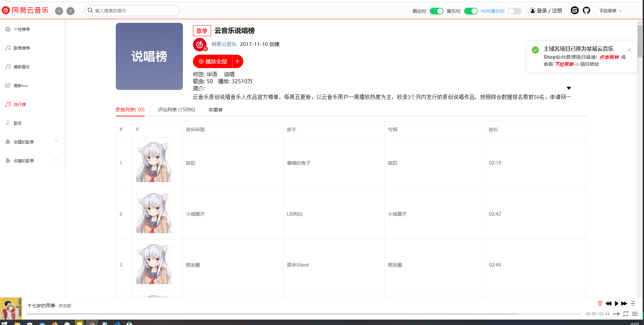Dismiss the green success notification
The width and height of the screenshot is (644, 325).
(629, 50)
